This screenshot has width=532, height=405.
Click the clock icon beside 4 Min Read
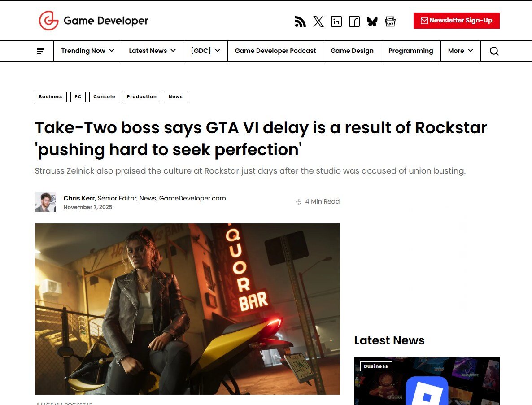click(x=299, y=202)
